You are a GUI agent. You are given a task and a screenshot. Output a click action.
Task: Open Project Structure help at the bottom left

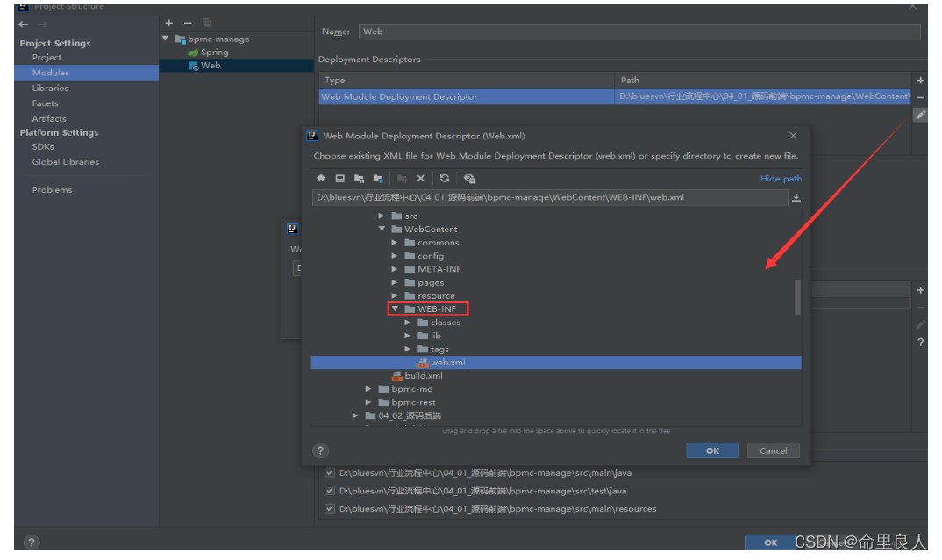pos(32,542)
